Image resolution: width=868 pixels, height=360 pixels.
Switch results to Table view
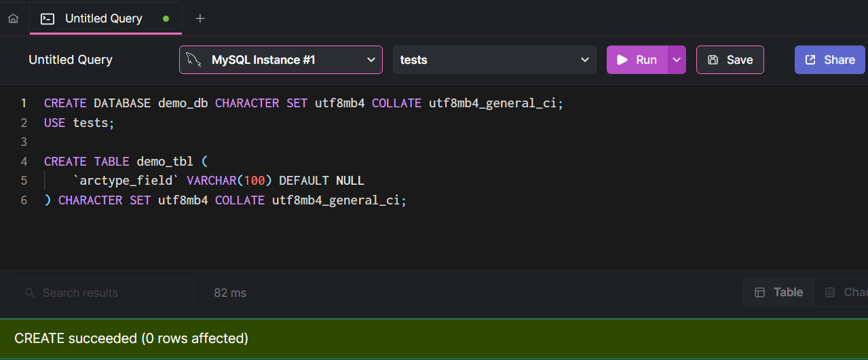(779, 292)
